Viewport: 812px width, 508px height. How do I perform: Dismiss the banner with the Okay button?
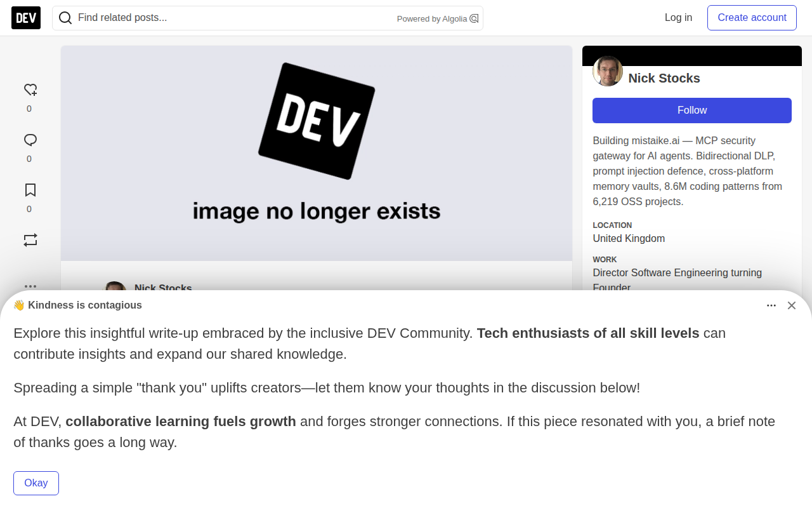click(x=36, y=483)
